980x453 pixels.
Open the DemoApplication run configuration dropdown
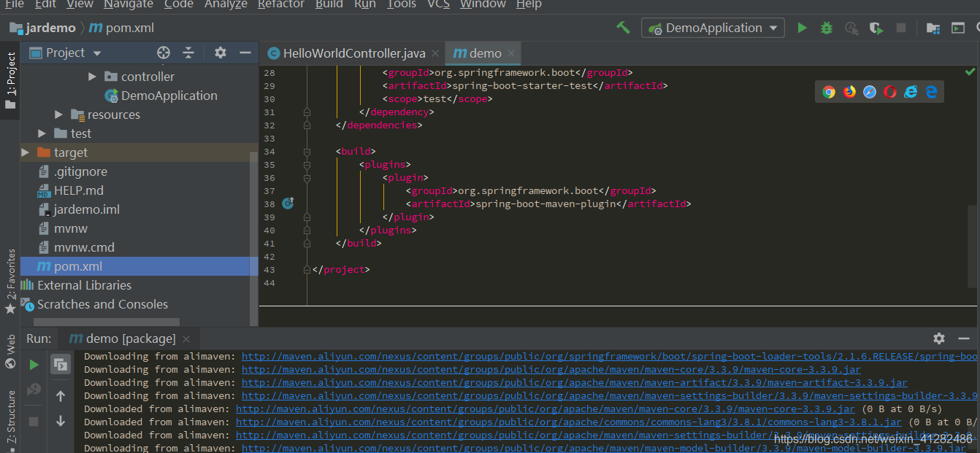[713, 28]
